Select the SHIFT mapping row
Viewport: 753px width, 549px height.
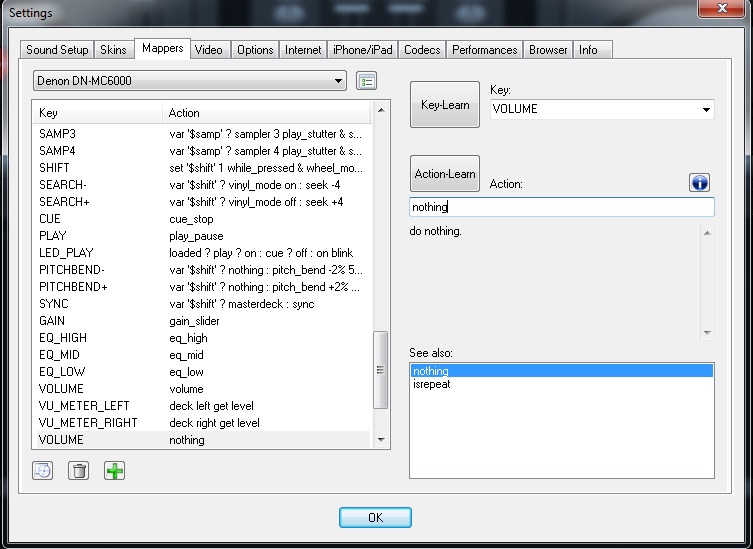tap(204, 168)
